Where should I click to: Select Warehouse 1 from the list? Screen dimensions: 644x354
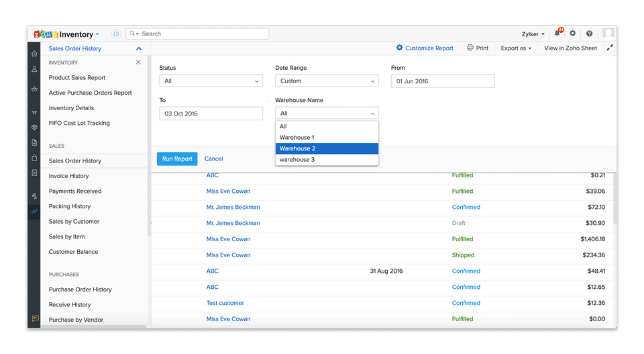327,137
